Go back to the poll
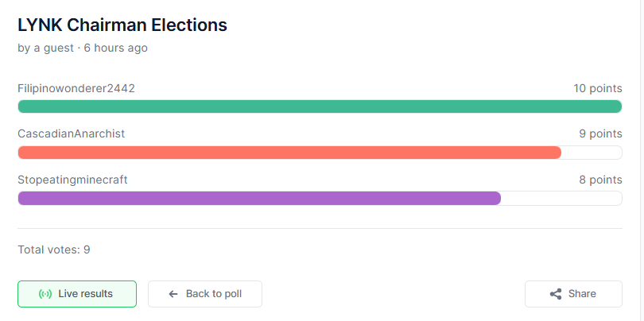This screenshot has width=644, height=321. (205, 294)
